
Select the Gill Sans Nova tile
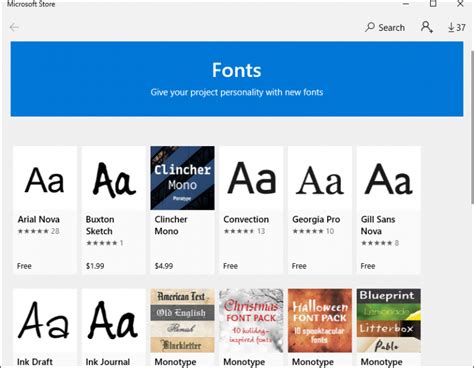389,210
